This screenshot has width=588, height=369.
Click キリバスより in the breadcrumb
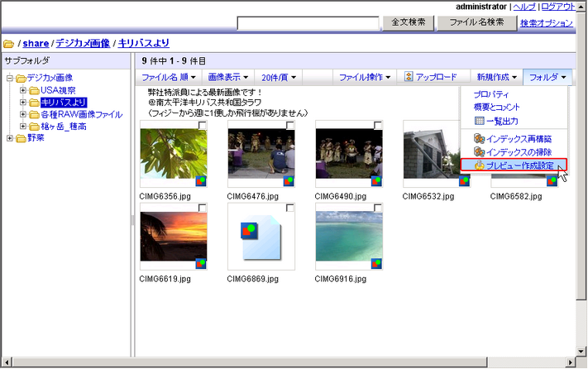144,44
